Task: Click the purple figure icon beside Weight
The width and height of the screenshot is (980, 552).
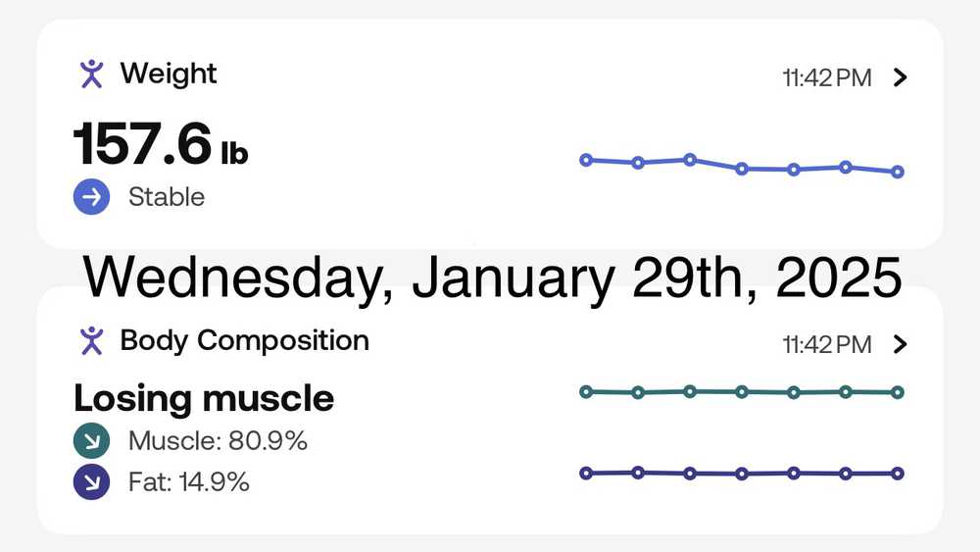Action: [x=91, y=74]
